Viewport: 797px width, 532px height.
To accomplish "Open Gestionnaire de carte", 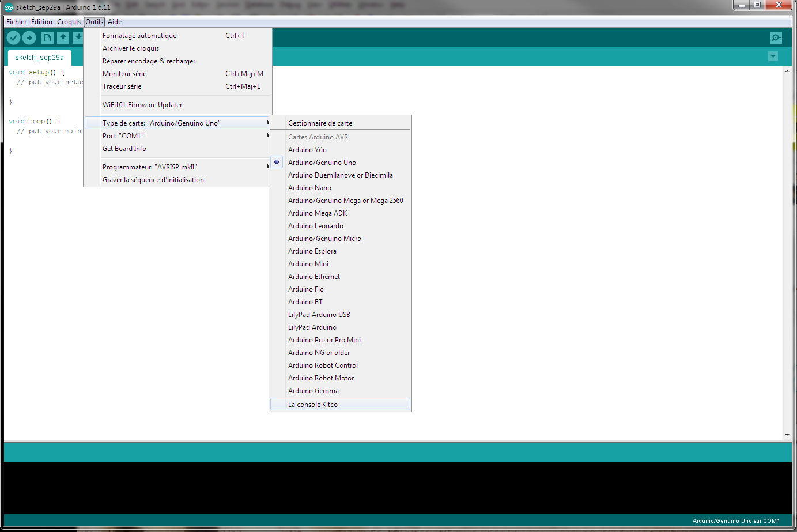I will [x=320, y=123].
